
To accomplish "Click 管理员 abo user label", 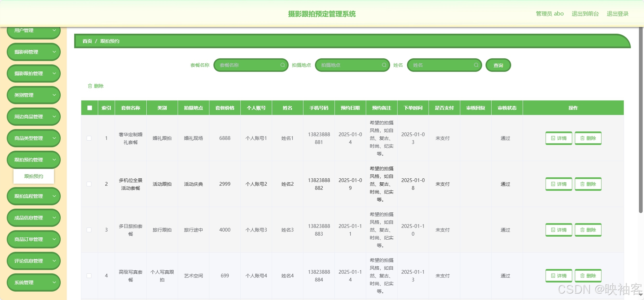I will coord(550,14).
